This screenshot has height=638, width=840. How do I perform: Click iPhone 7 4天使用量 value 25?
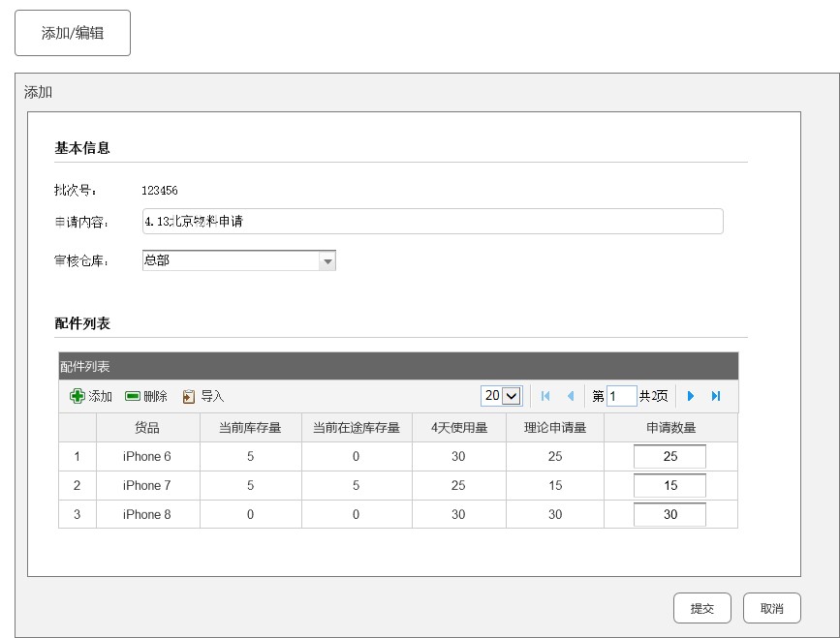(x=458, y=485)
